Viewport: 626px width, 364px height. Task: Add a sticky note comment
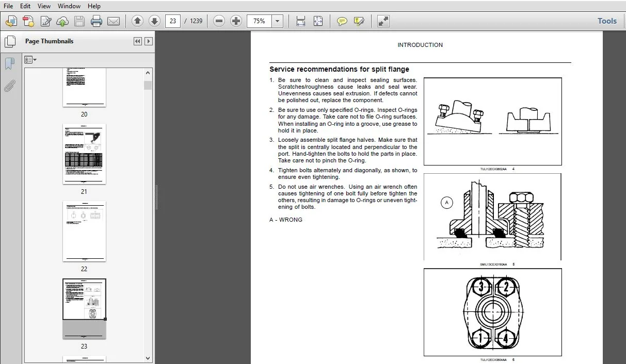click(342, 21)
